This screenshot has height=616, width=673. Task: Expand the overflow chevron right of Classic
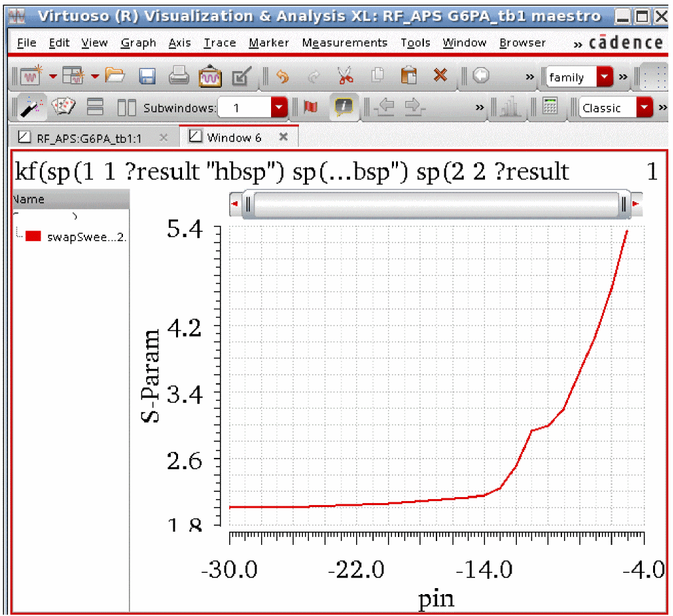663,107
